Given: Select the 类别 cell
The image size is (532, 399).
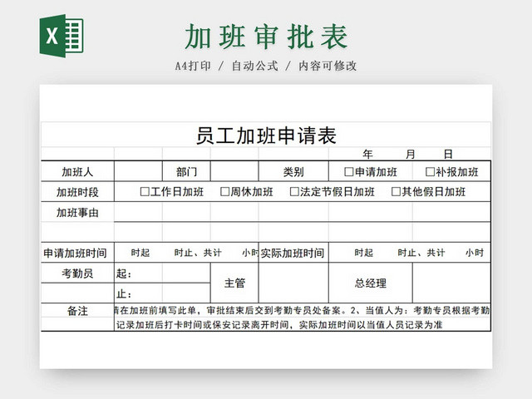Looking at the screenshot, I should click(293, 171).
